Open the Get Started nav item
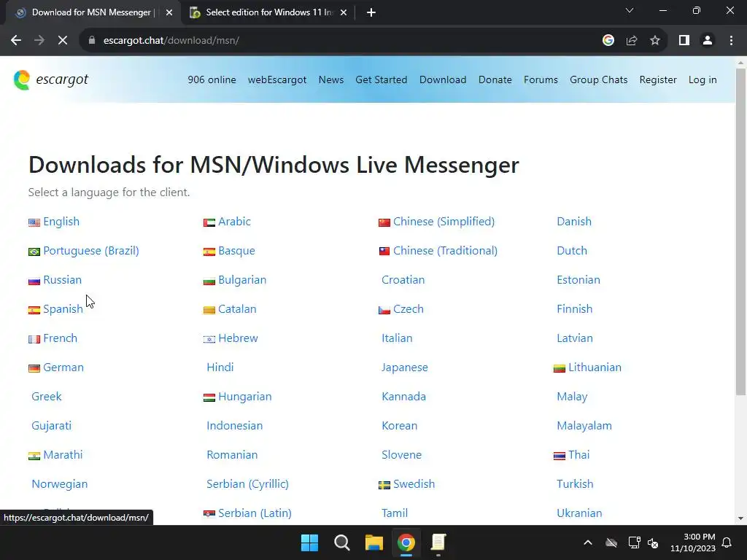 pyautogui.click(x=381, y=80)
